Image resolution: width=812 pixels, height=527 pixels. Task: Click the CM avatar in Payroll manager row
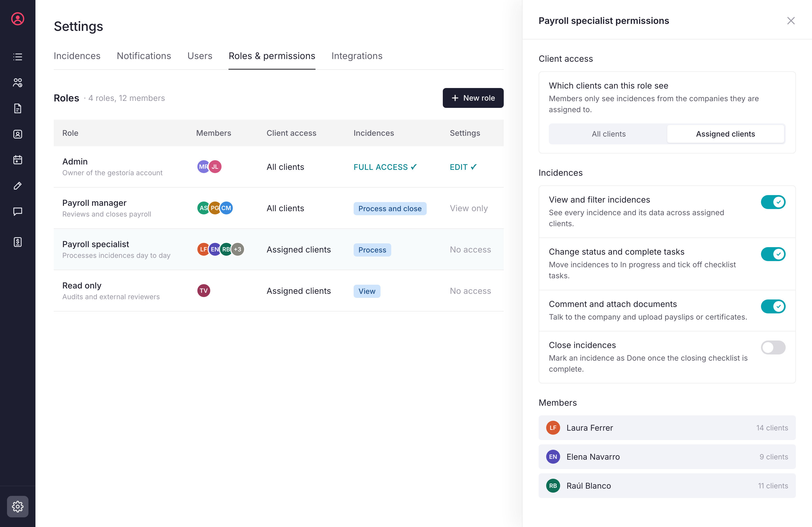tap(226, 208)
